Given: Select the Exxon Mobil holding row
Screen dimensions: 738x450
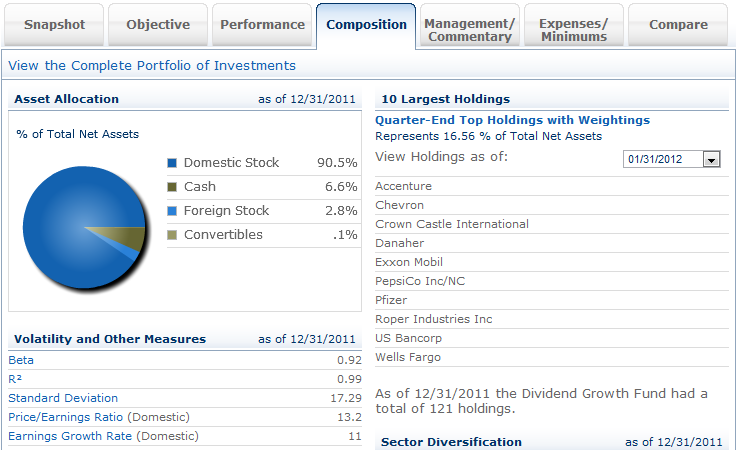Looking at the screenshot, I should point(552,262).
